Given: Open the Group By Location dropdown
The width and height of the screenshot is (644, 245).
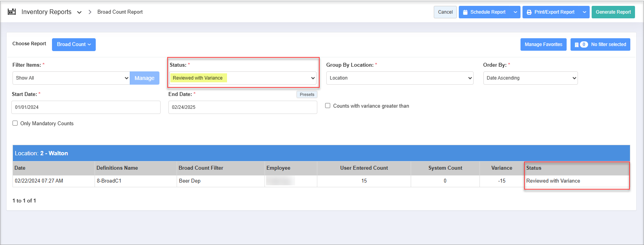Looking at the screenshot, I should (400, 78).
